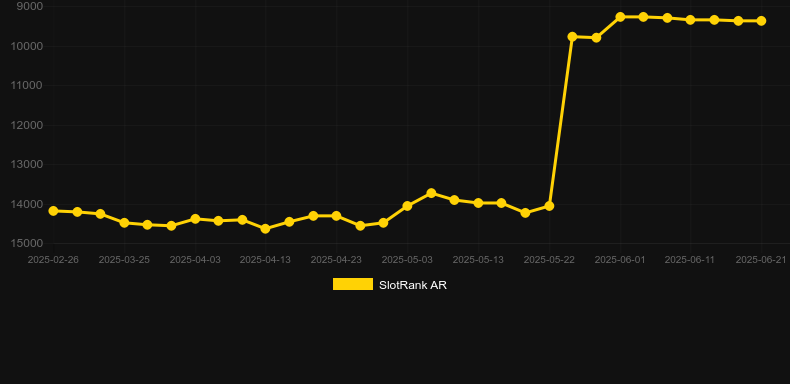Select the first data point at 2025-02-26

pos(53,211)
